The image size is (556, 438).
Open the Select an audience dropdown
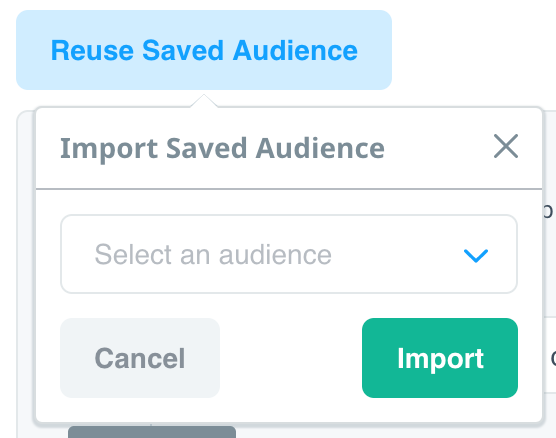pos(289,254)
